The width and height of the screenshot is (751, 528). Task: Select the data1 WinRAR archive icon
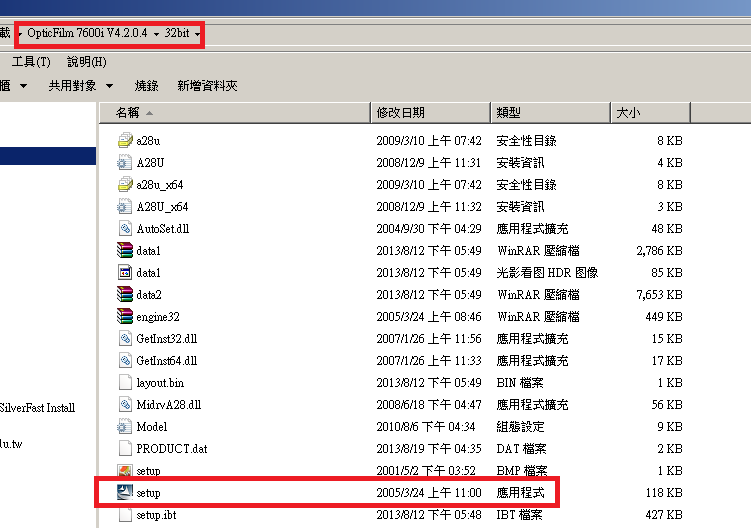pos(124,251)
